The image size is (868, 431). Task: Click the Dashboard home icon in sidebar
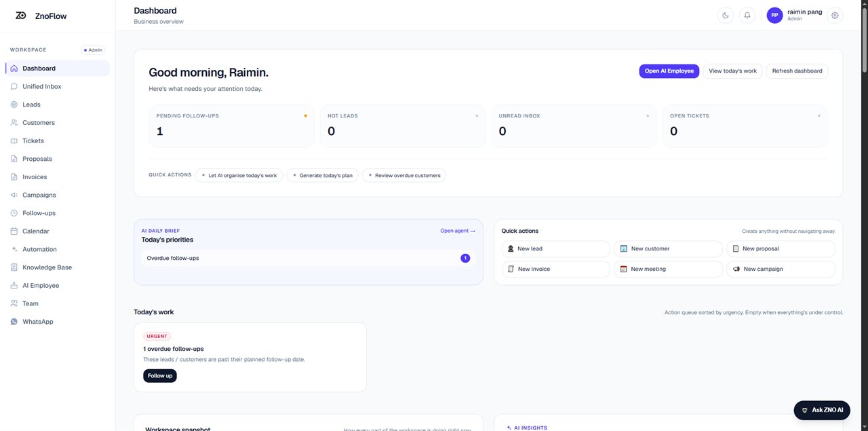click(x=14, y=69)
